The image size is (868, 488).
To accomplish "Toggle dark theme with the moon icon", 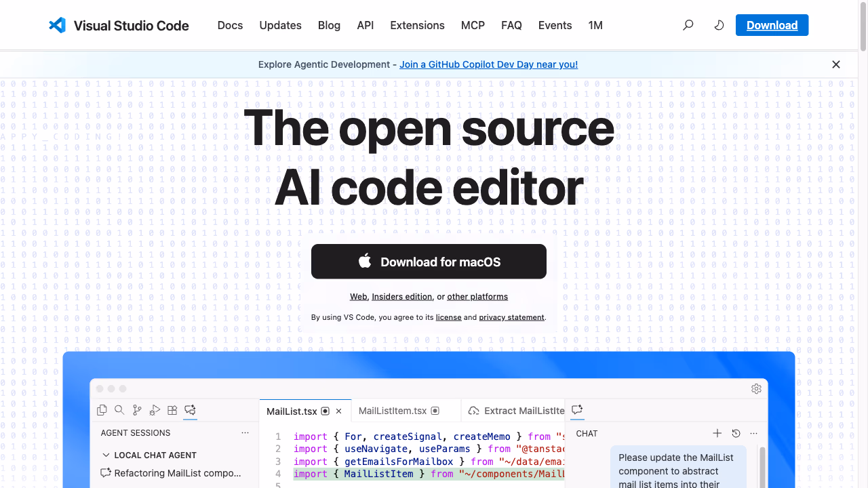I will point(719,25).
